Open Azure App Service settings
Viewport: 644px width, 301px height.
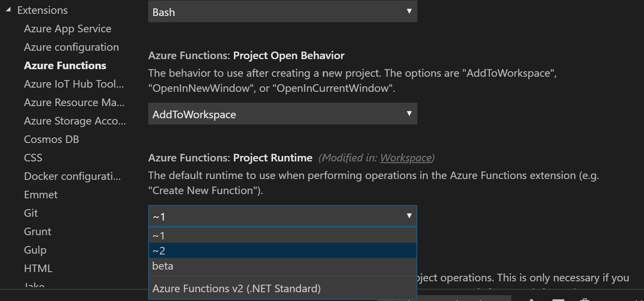tap(68, 29)
